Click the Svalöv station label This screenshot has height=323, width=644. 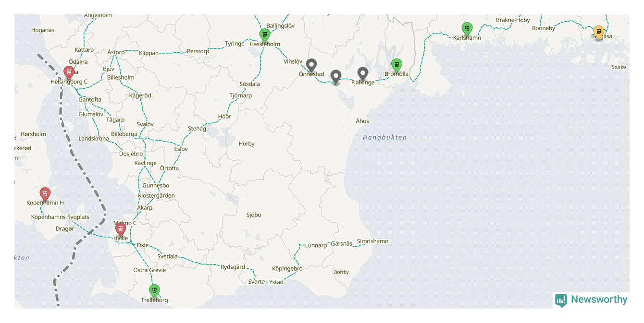point(145,124)
